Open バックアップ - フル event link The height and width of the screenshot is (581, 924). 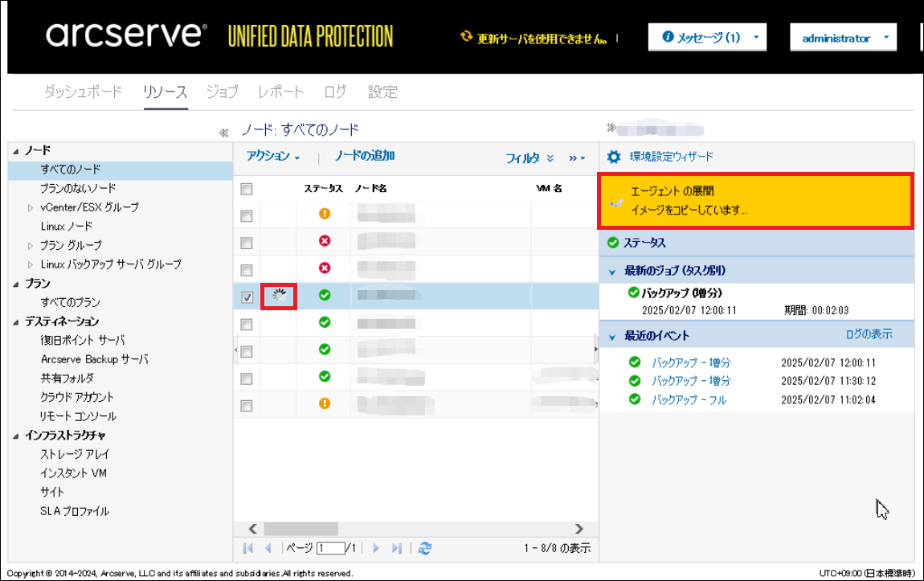click(x=689, y=399)
